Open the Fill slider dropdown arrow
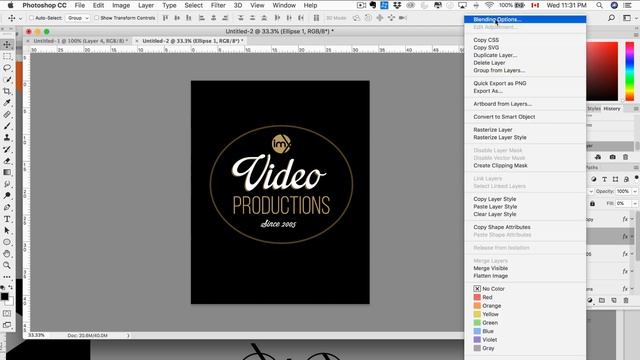 (x=635, y=203)
